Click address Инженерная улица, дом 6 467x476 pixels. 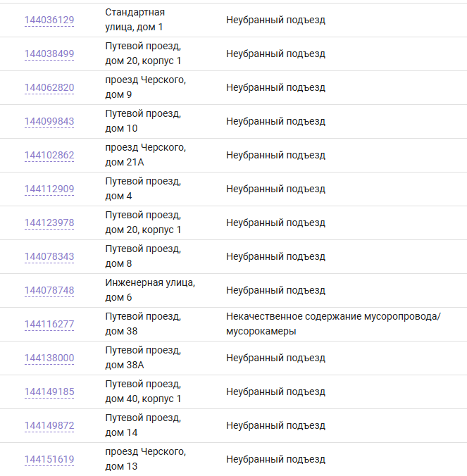[x=150, y=289]
